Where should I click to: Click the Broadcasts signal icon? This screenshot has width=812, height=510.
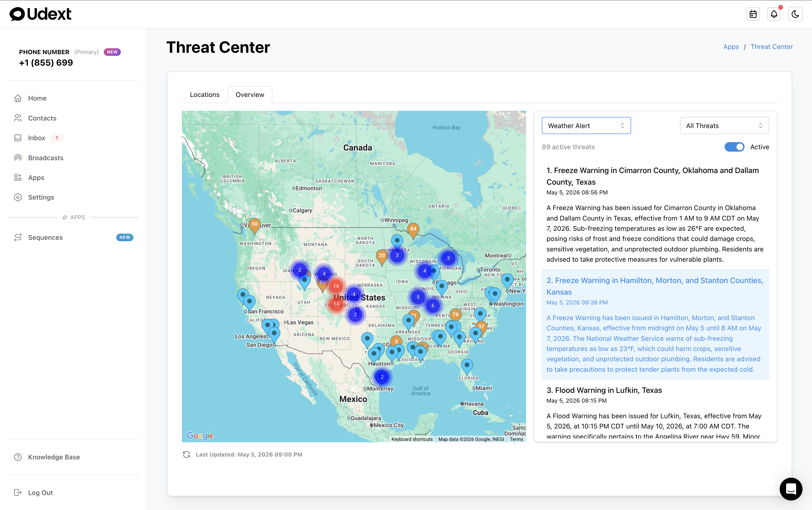coord(18,158)
